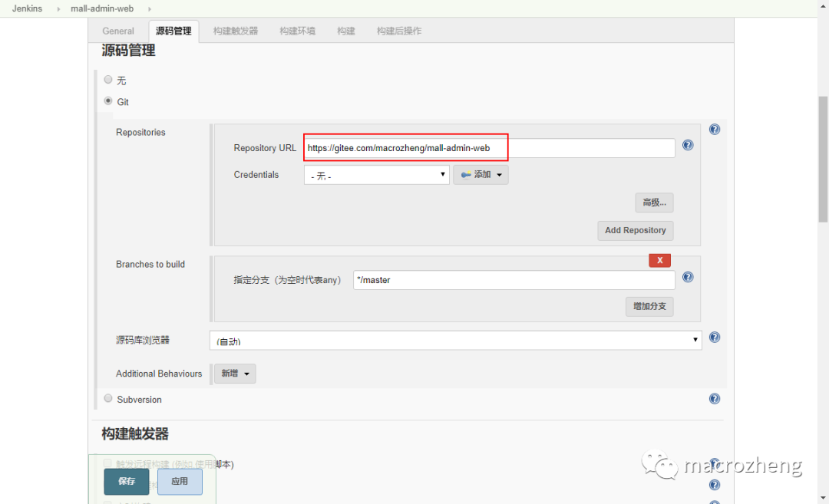The image size is (829, 504).
Task: Select the Git radio button
Action: tap(108, 101)
